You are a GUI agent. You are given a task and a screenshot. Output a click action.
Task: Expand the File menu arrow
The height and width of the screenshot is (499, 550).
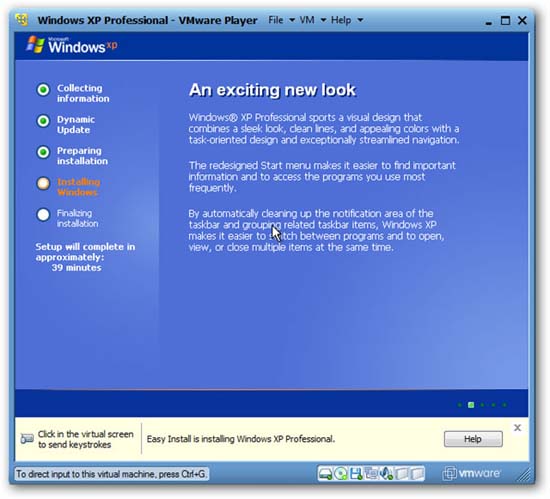coord(292,20)
